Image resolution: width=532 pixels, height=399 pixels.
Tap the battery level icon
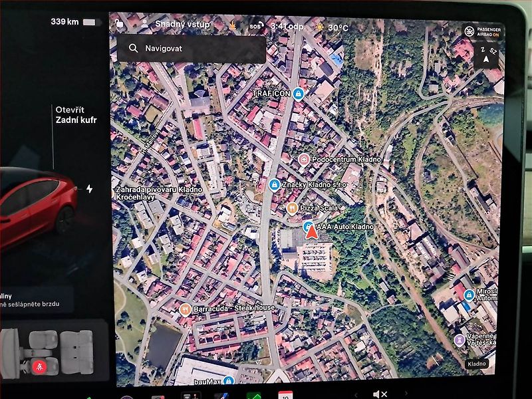[92, 23]
